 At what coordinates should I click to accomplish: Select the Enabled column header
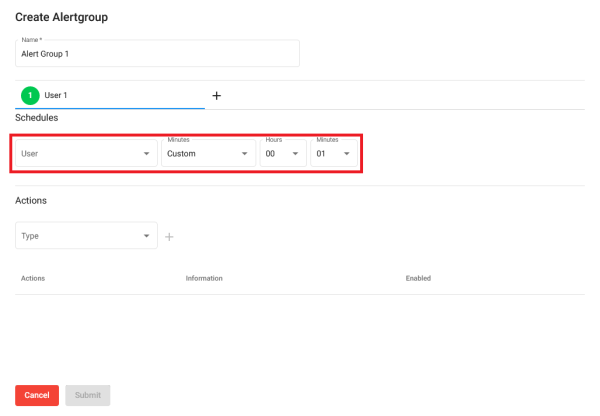(418, 278)
